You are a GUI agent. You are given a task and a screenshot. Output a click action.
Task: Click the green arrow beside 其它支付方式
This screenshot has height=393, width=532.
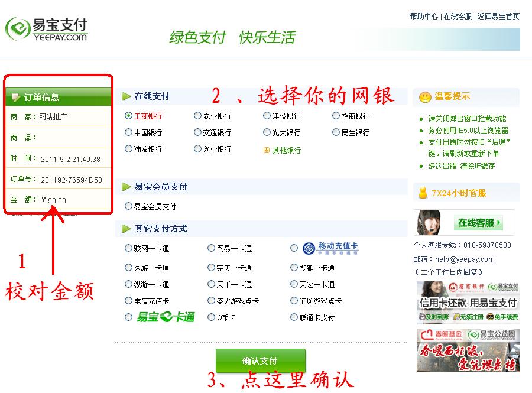[126, 229]
